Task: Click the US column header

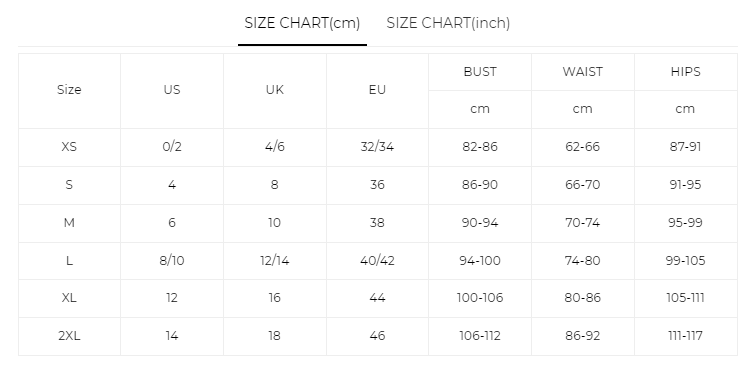Action: click(x=171, y=90)
